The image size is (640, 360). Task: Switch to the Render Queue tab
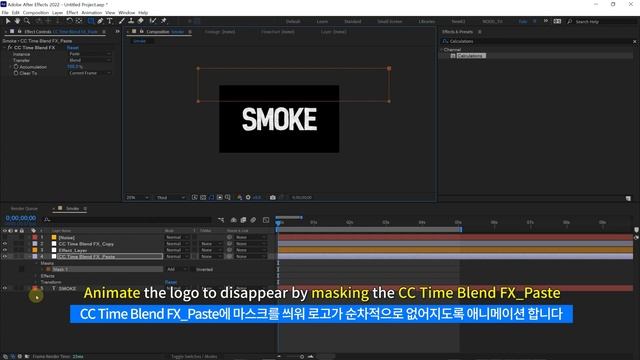pyautogui.click(x=24, y=209)
